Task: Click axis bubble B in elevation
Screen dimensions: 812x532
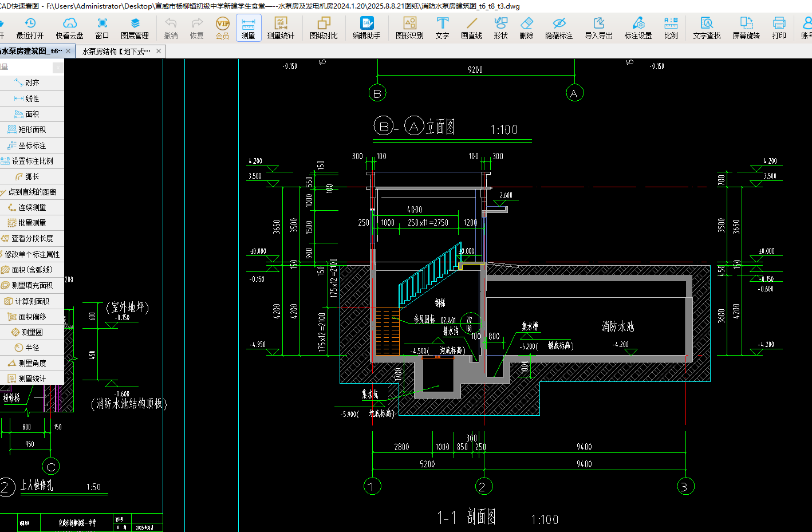Action: [377, 93]
